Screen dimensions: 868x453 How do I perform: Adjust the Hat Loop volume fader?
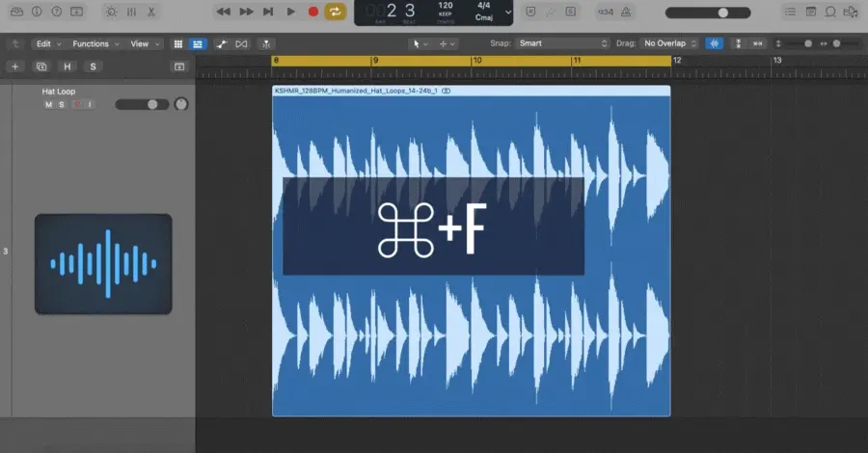142,104
